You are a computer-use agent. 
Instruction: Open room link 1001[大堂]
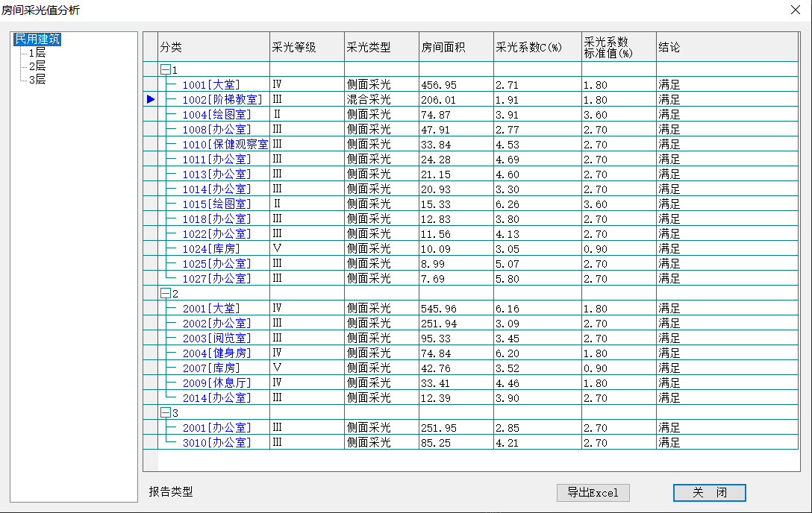[211, 85]
